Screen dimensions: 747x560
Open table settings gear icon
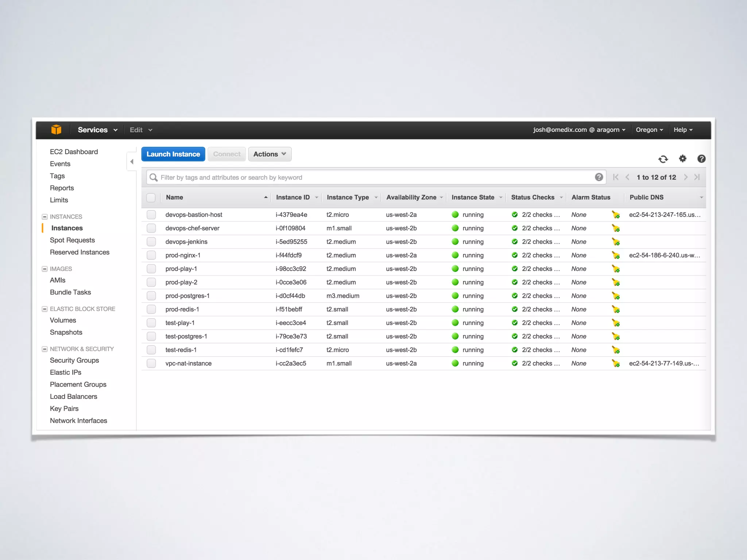pyautogui.click(x=682, y=159)
